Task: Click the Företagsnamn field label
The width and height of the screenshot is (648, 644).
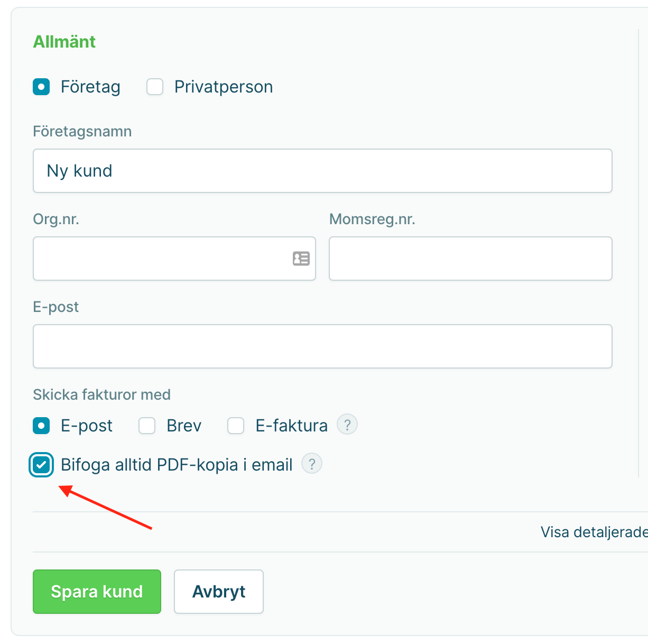Action: 82,131
